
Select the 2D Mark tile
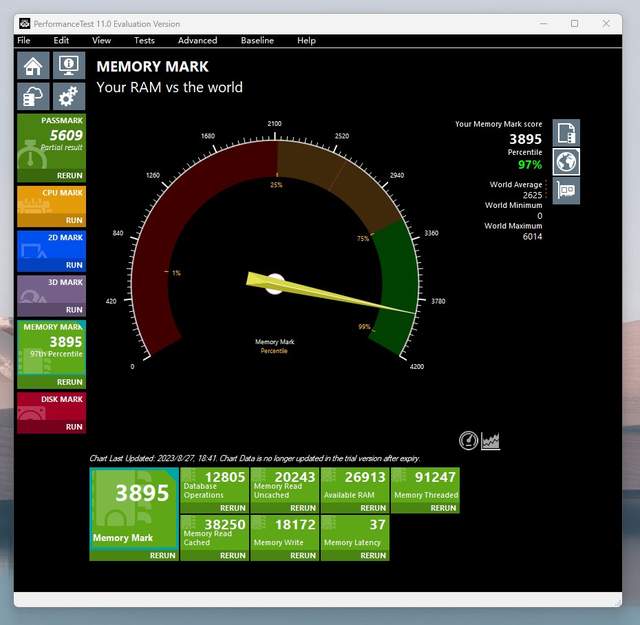[x=51, y=245]
